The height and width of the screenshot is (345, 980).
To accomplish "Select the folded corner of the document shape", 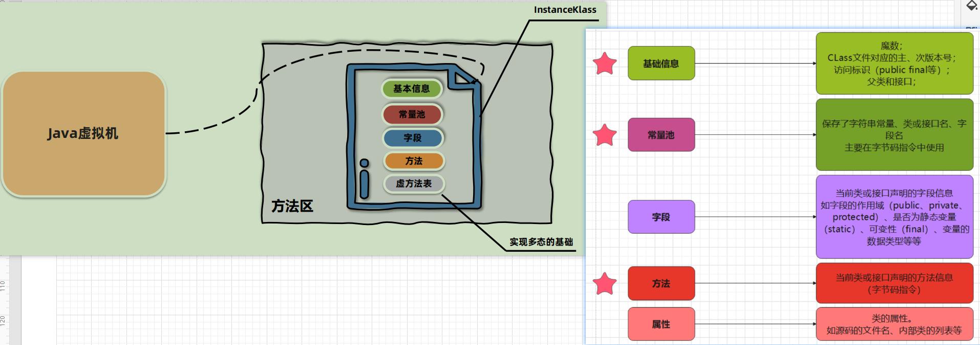I will (464, 78).
